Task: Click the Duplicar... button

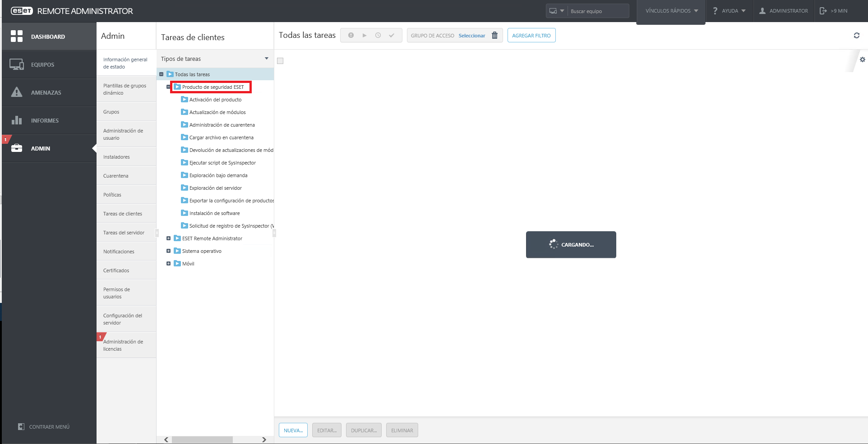Action: 364,430
